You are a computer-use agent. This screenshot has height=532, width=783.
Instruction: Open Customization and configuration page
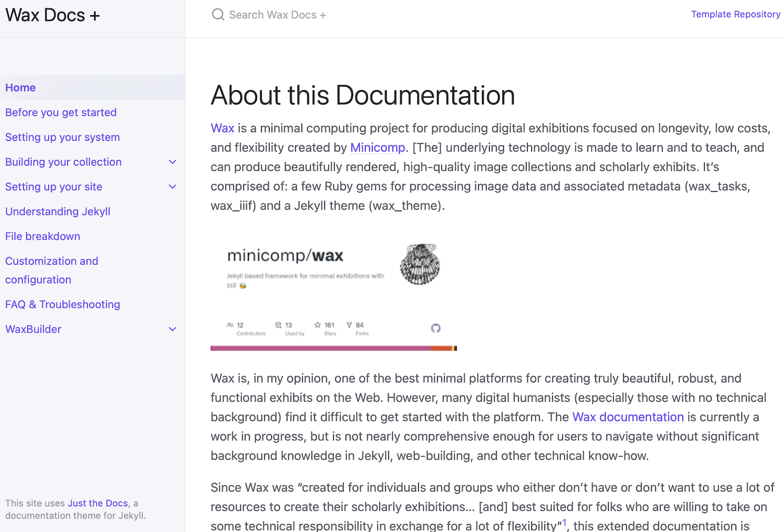[x=51, y=270]
